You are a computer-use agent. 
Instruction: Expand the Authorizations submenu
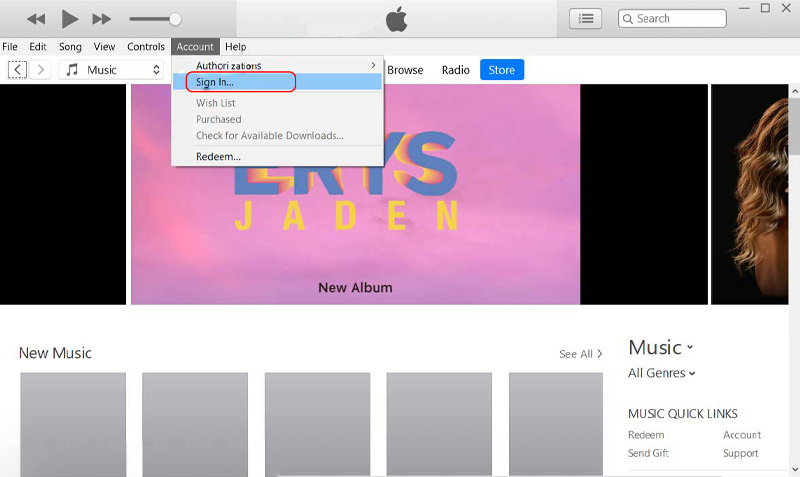click(x=278, y=65)
